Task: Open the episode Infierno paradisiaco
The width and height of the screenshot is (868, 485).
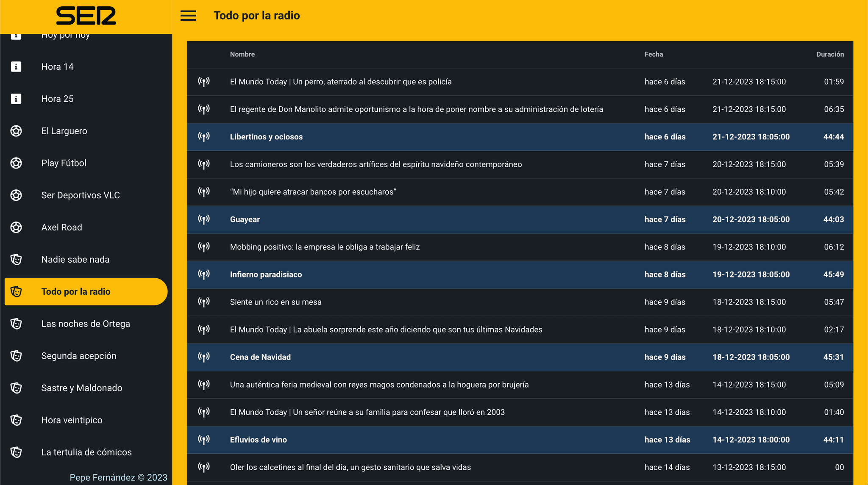Action: tap(266, 274)
